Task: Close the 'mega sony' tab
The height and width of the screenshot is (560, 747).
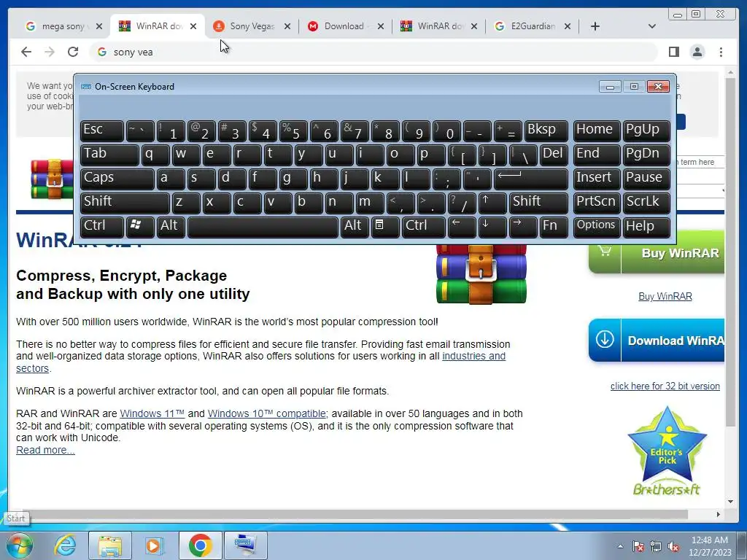Action: [x=99, y=26]
